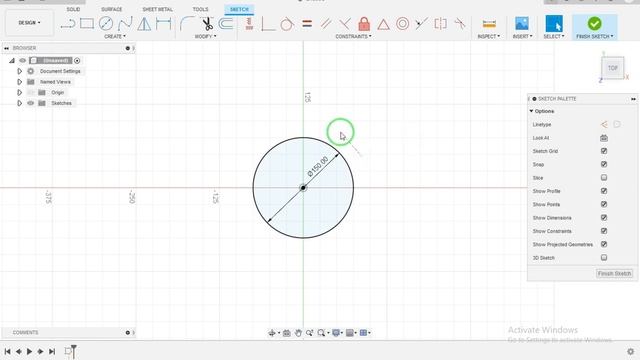Screen dimensions: 640x360
Task: Switch to the Tools tab
Action: pos(200,9)
